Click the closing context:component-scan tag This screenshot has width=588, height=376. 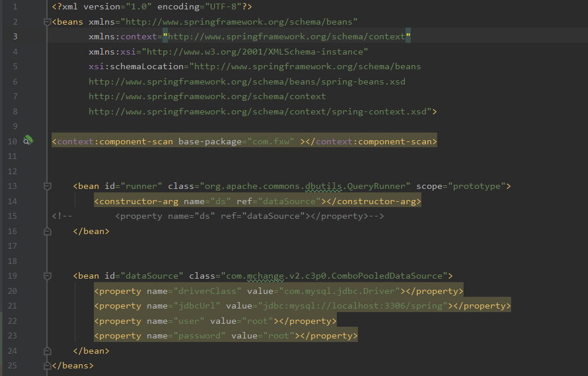point(371,141)
